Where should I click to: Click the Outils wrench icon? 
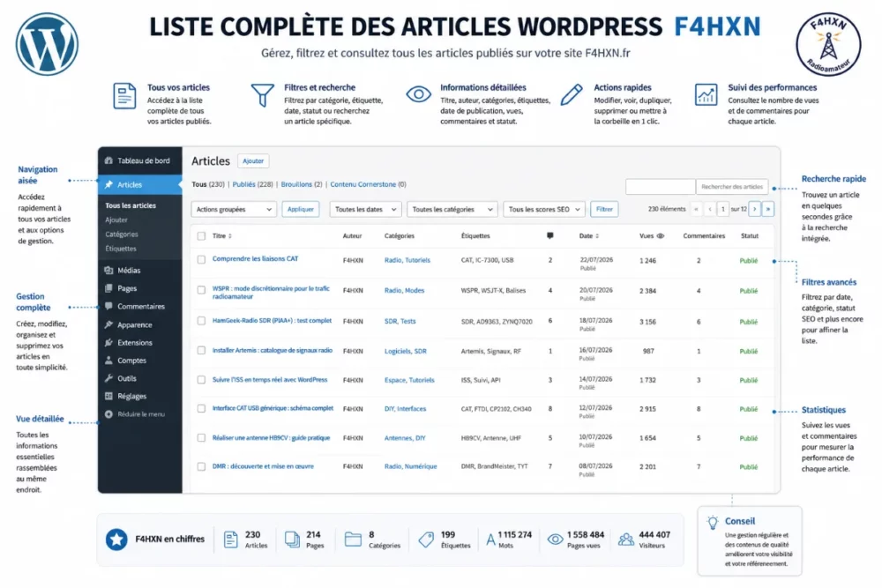click(x=108, y=378)
